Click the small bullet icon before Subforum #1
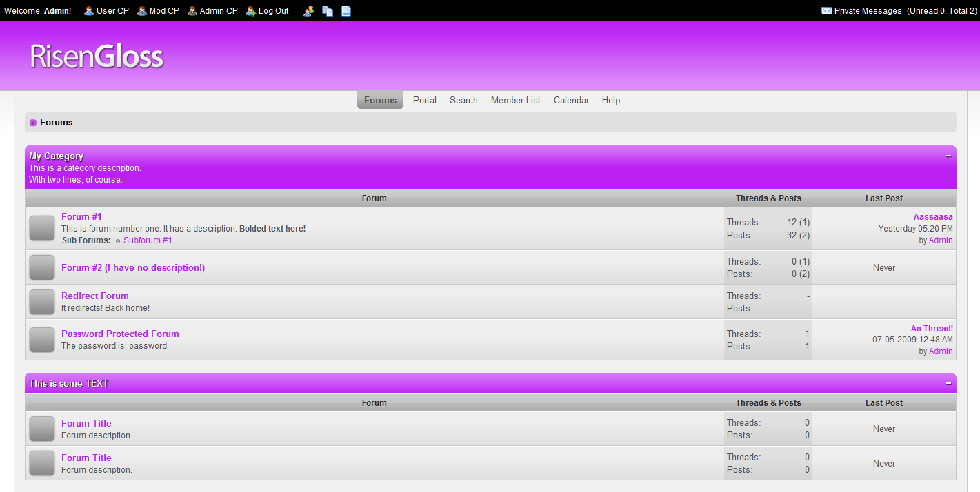980x492 pixels. tap(118, 241)
